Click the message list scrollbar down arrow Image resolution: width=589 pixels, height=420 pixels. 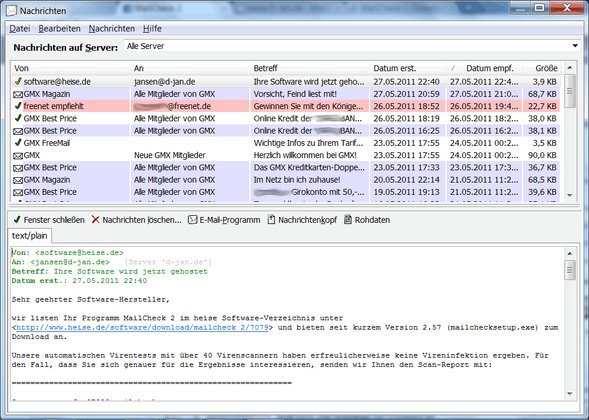click(x=569, y=195)
